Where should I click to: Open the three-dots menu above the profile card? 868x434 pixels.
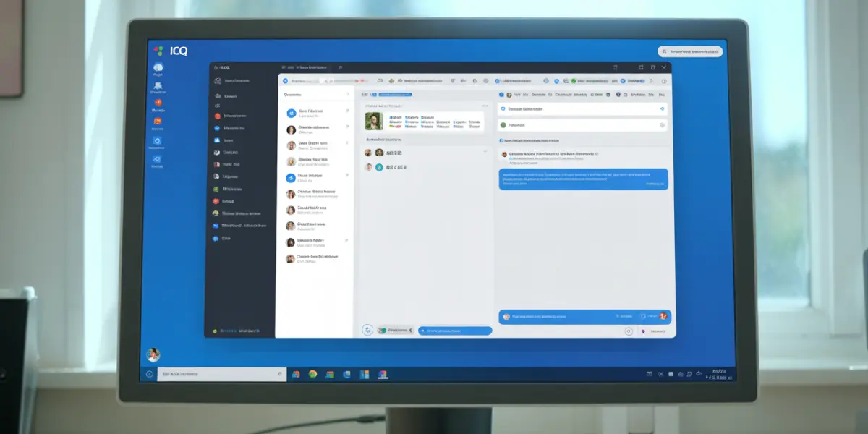(x=485, y=106)
